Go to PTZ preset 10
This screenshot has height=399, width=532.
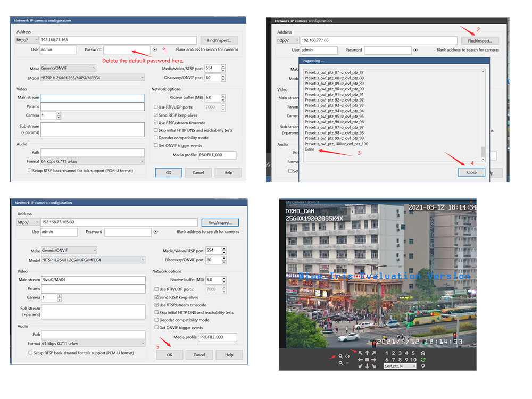click(x=413, y=360)
